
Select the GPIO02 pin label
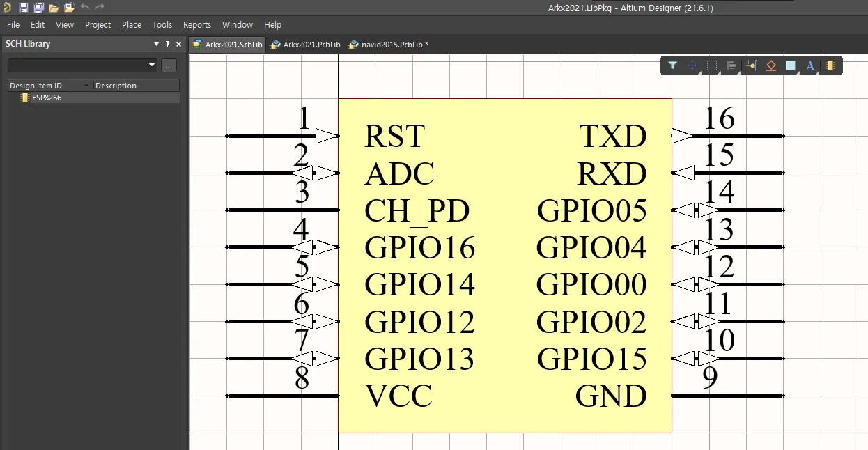(591, 322)
